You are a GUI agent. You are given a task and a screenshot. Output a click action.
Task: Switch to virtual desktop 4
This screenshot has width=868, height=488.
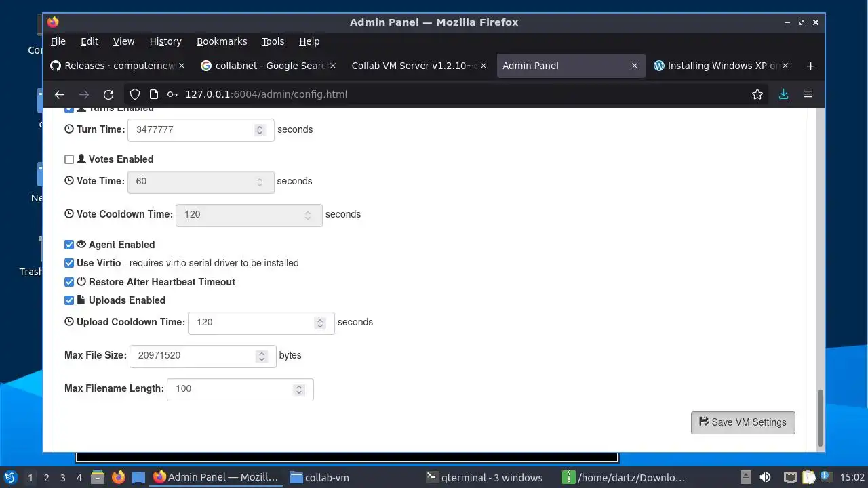(79, 477)
